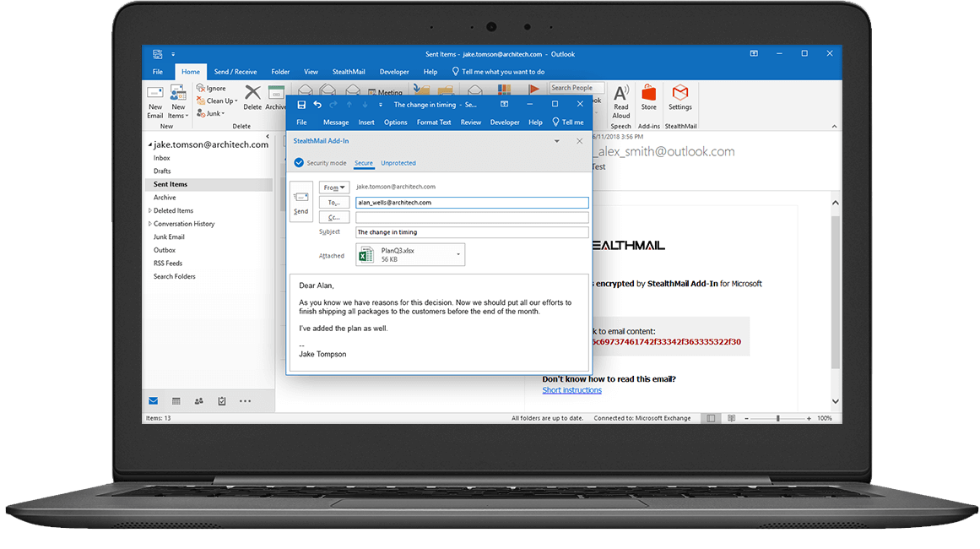Screen dimensions: 980x549
Task: Click in the message body text
Action: (x=439, y=322)
